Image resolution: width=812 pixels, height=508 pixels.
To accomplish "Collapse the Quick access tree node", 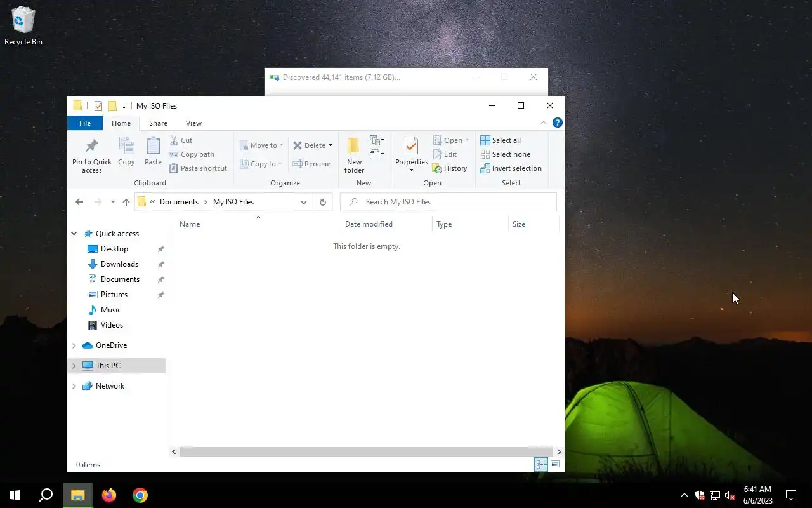I will tap(74, 234).
